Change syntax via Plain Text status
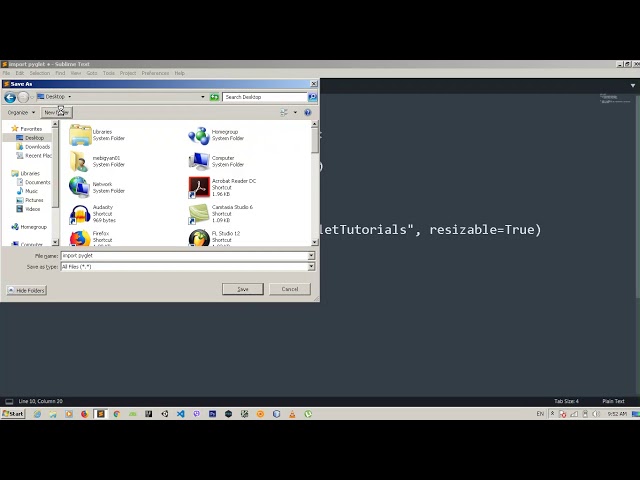This screenshot has height=480, width=640. click(613, 401)
